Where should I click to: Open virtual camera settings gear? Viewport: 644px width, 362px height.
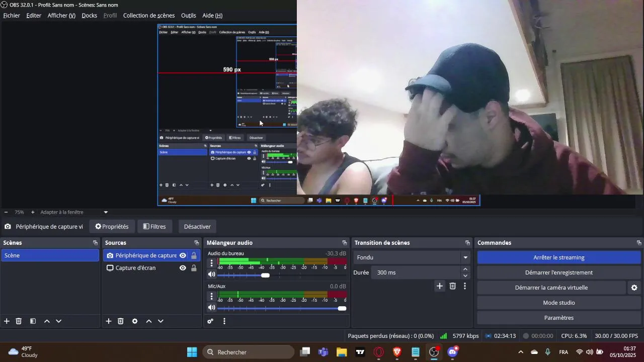coord(634,288)
